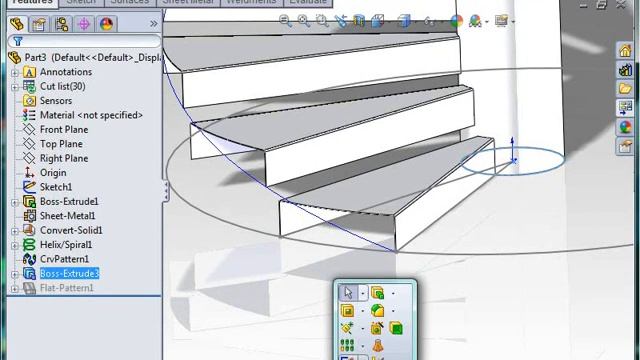Open the ConfigurationManager tab icon
Image resolution: width=640 pixels, height=360 pixels.
point(62,24)
